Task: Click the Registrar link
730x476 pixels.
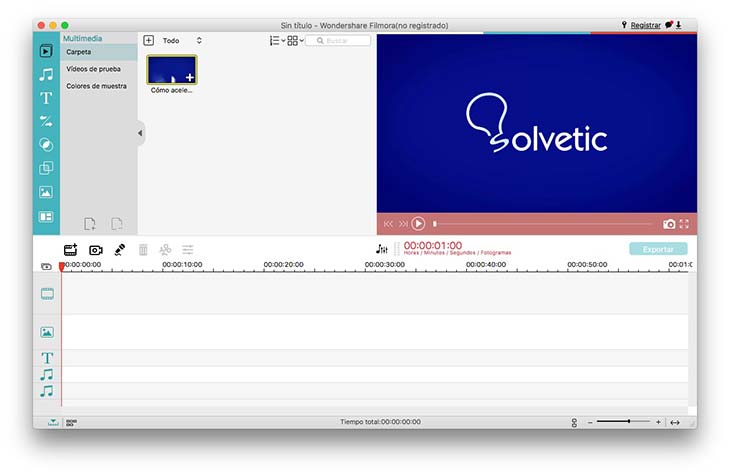Action: [x=645, y=25]
